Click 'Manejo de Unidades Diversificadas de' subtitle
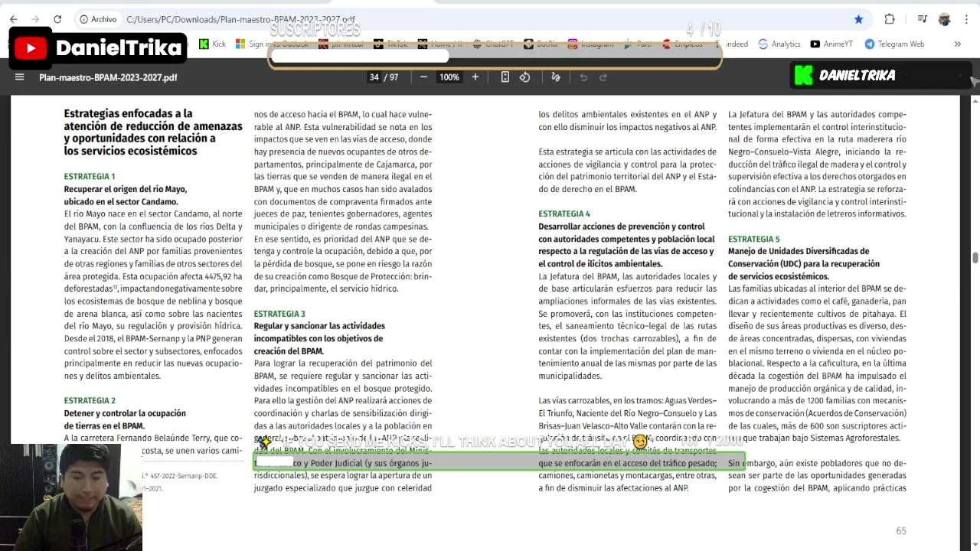Screen dimensions: 980x551 click(x=799, y=251)
